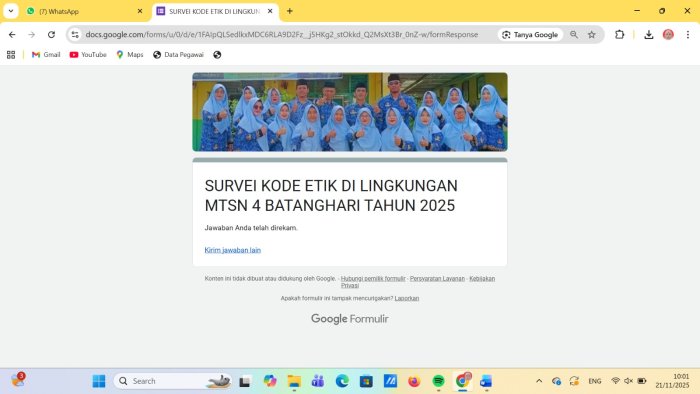Bookmark this page with the star icon
700x394 pixels.
point(592,34)
